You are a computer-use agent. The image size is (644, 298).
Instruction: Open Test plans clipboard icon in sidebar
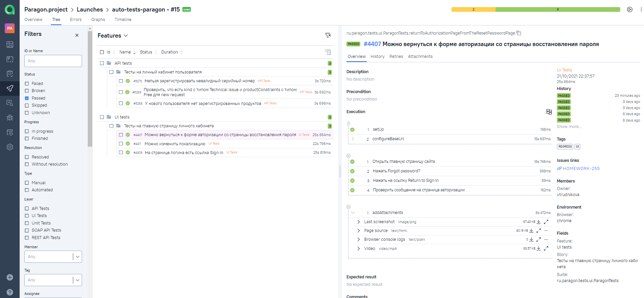pos(10,74)
